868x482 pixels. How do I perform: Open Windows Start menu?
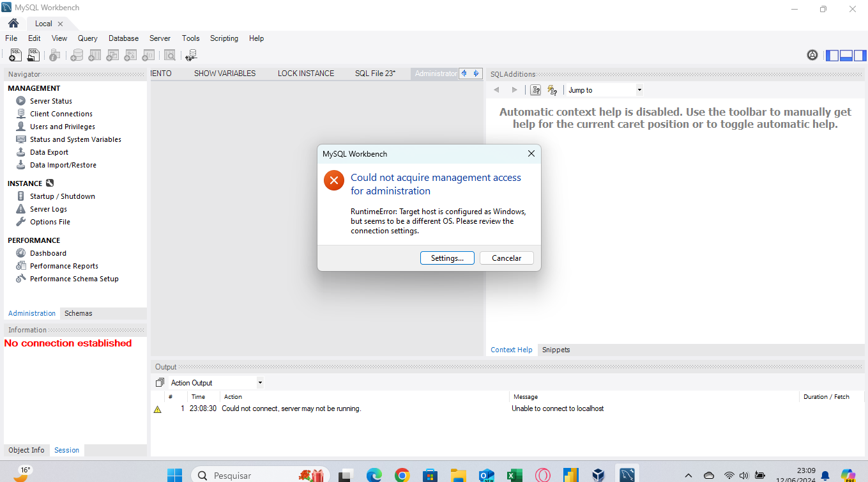174,475
